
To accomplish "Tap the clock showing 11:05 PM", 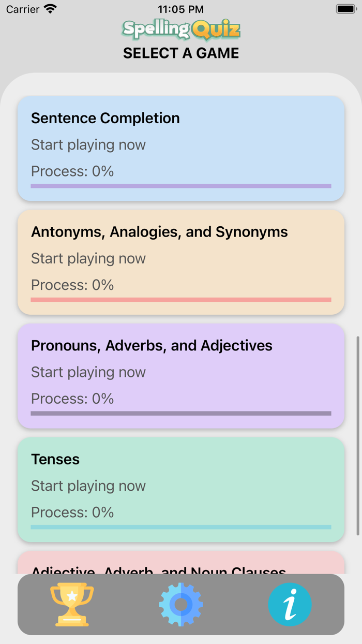I will 181,9.
